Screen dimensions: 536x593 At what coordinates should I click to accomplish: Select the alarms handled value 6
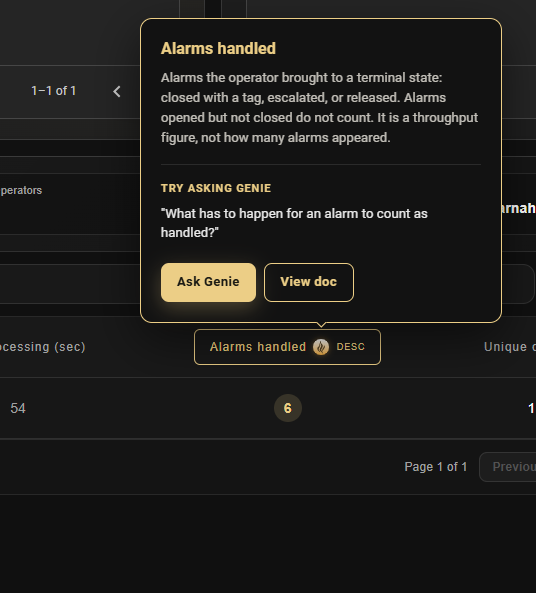click(287, 408)
